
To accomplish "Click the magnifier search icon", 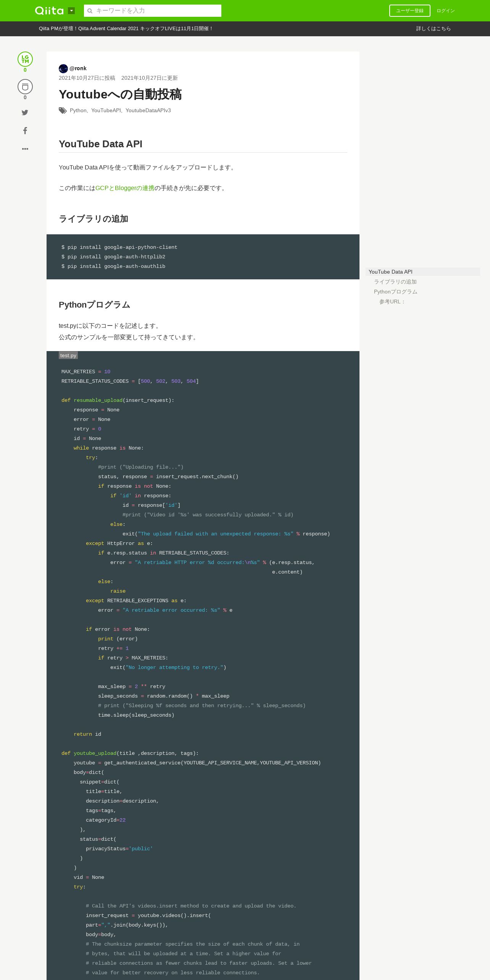I will point(90,11).
